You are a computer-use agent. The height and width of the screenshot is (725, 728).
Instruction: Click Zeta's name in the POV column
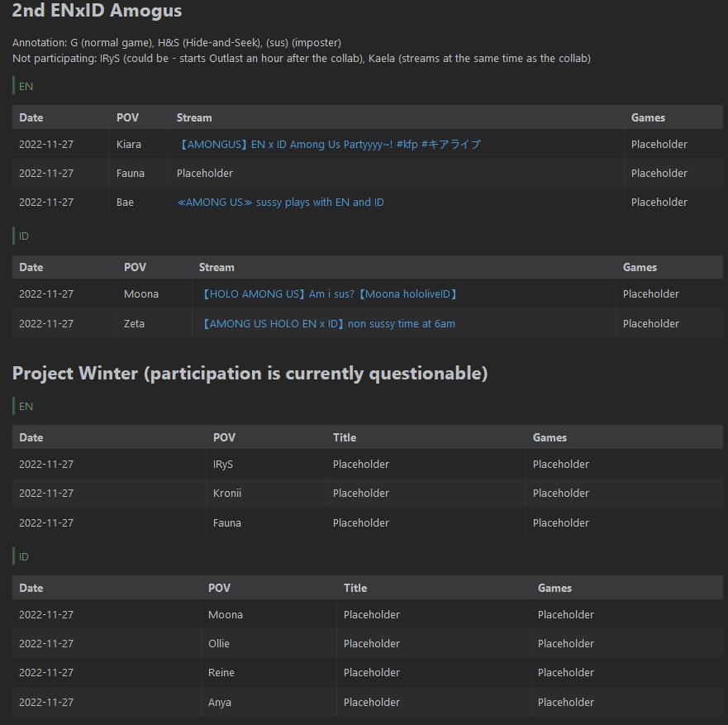[134, 323]
